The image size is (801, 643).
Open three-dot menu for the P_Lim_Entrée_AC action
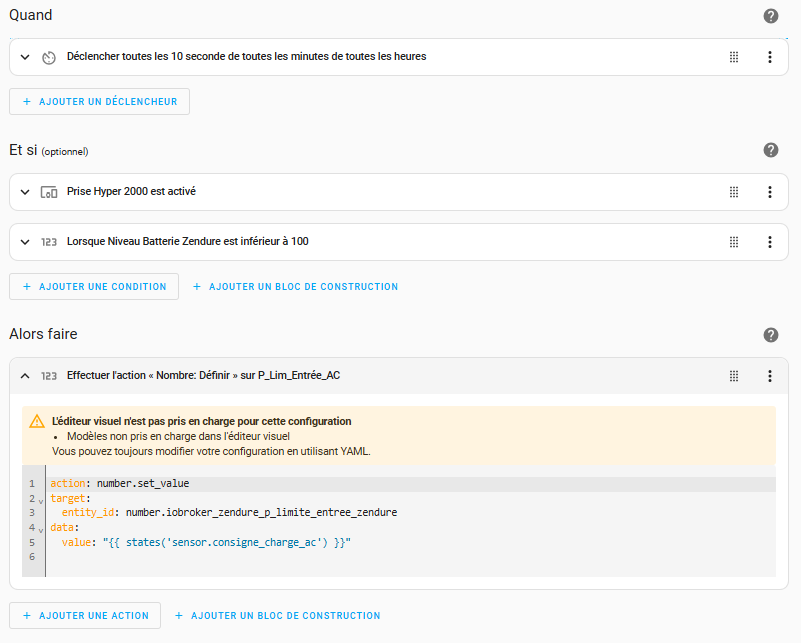click(x=769, y=376)
